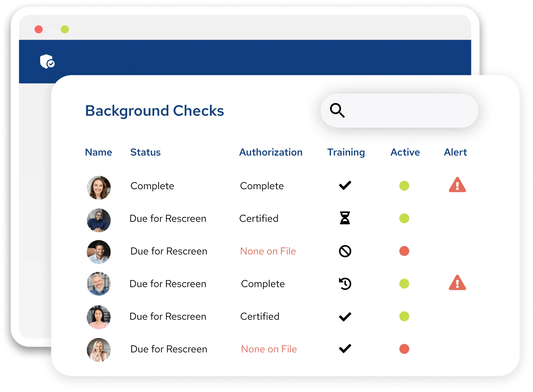Open the first row's woman profile photo
The image size is (533, 392).
point(99,187)
